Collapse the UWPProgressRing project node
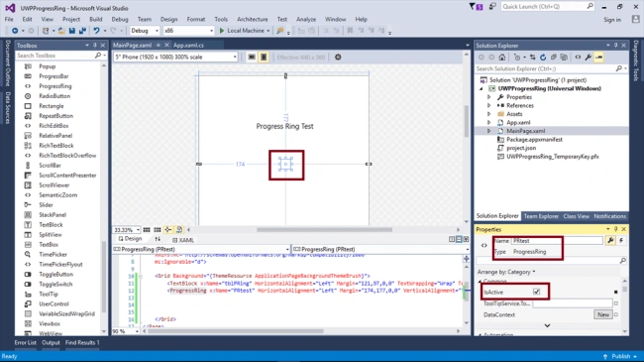 [482, 88]
